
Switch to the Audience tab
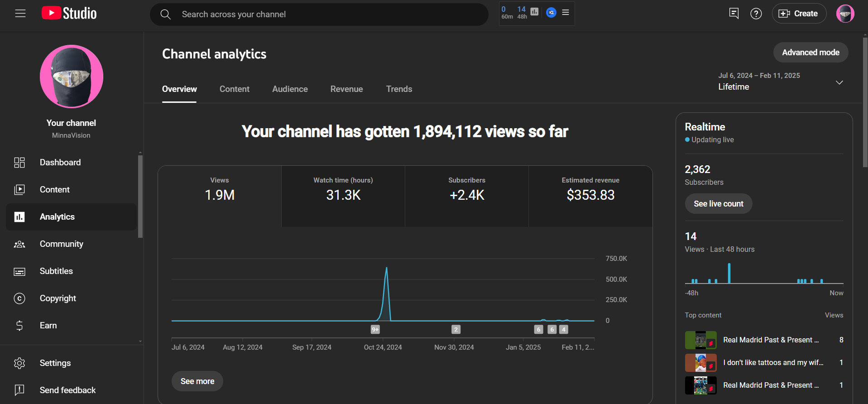tap(290, 89)
